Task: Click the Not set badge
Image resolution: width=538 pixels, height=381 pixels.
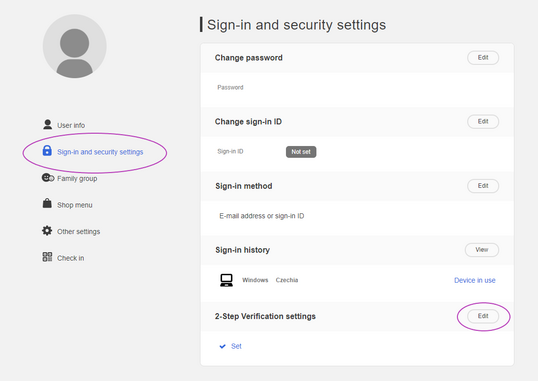Action: pyautogui.click(x=301, y=152)
